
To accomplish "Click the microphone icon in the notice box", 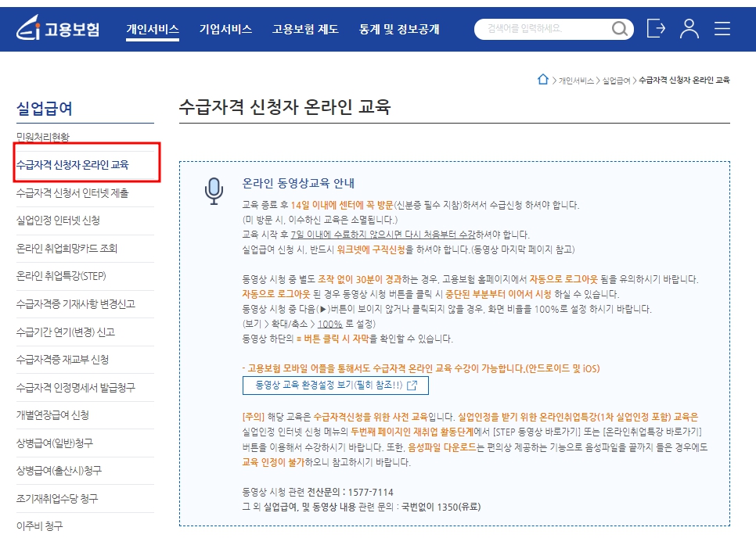I will (x=214, y=188).
